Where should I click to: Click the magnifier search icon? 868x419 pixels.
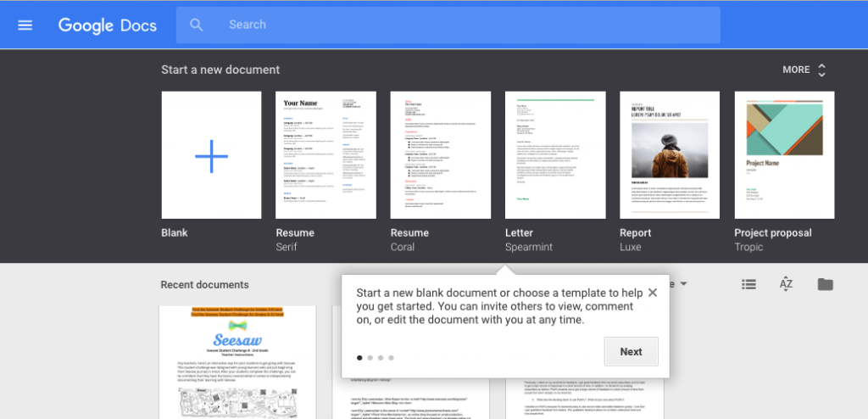click(197, 25)
